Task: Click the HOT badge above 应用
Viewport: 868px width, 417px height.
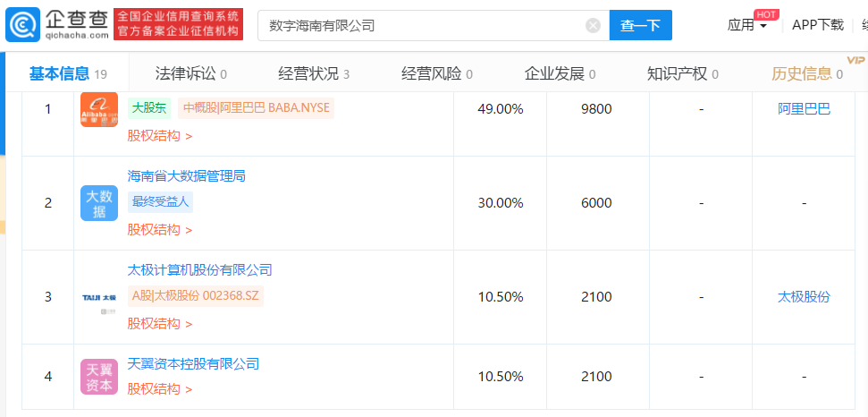Action: coord(766,14)
